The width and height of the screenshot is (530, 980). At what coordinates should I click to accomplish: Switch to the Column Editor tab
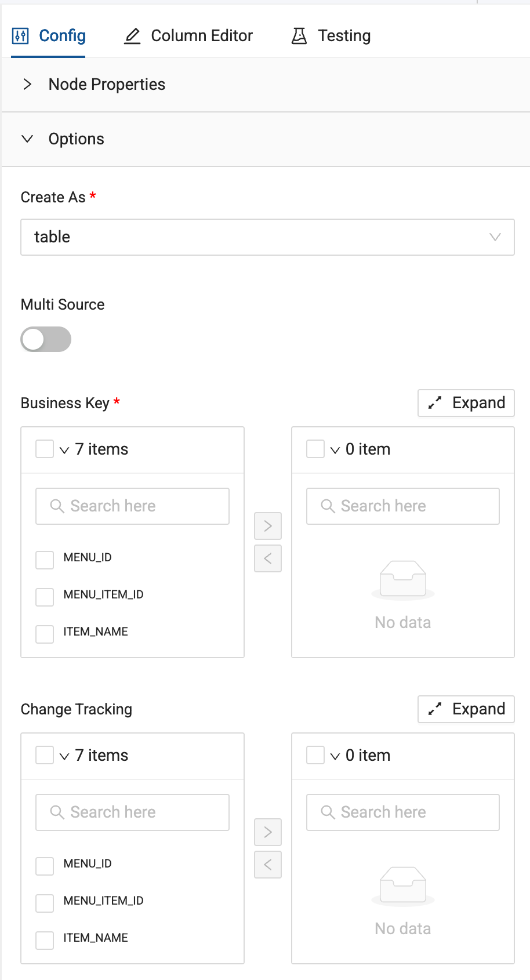(x=201, y=36)
